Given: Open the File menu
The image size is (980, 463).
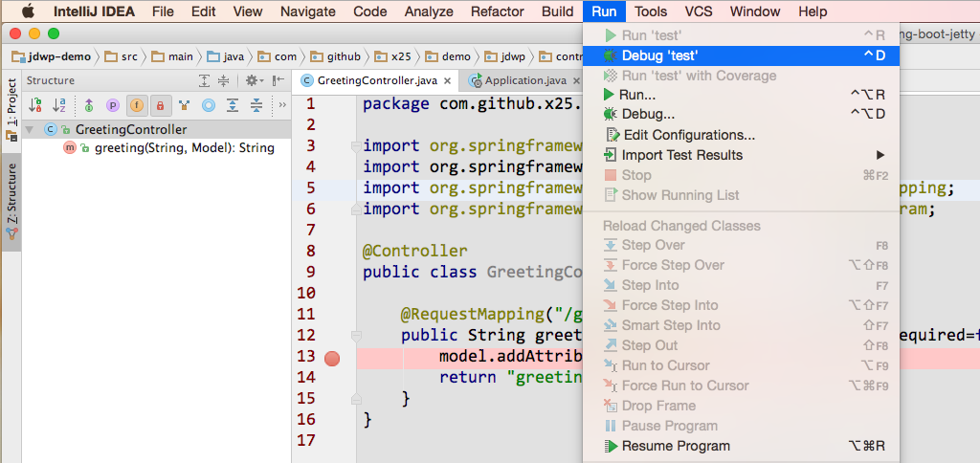Looking at the screenshot, I should pos(163,11).
